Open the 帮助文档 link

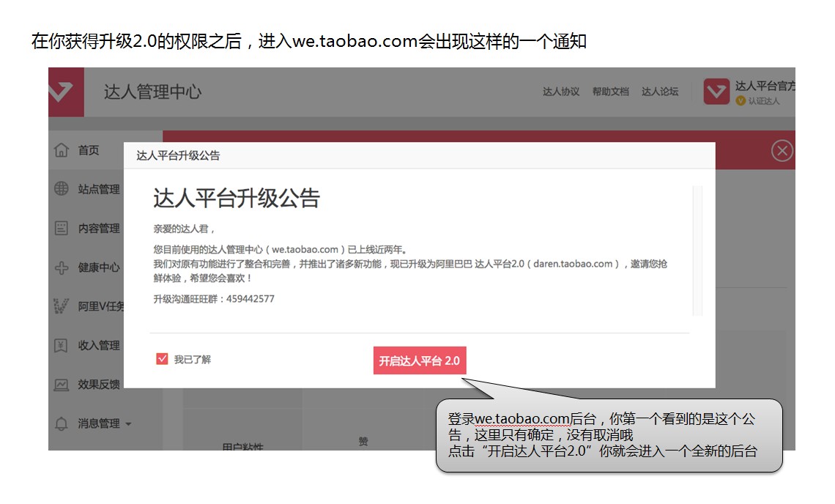(611, 92)
